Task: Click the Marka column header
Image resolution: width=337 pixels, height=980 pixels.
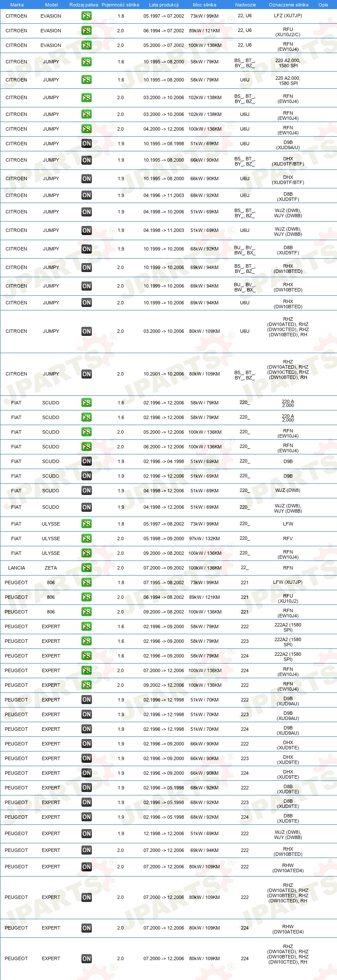Action: tap(17, 5)
